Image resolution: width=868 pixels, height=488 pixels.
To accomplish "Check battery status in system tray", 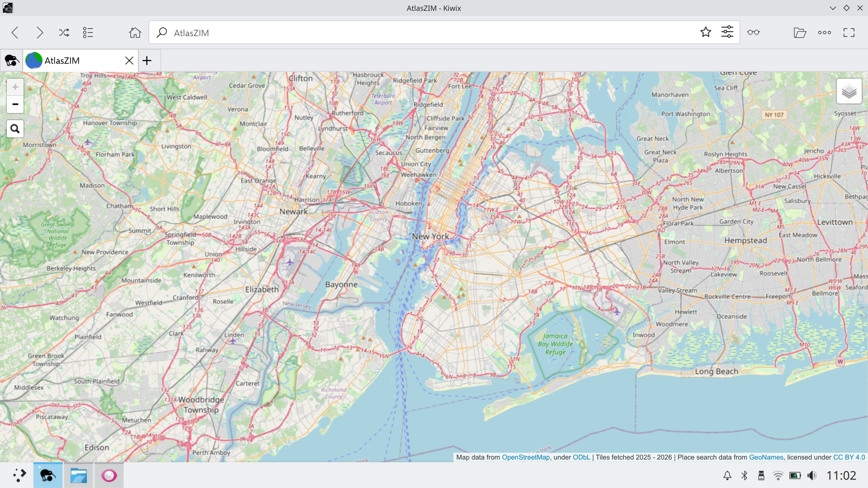I will tap(795, 475).
